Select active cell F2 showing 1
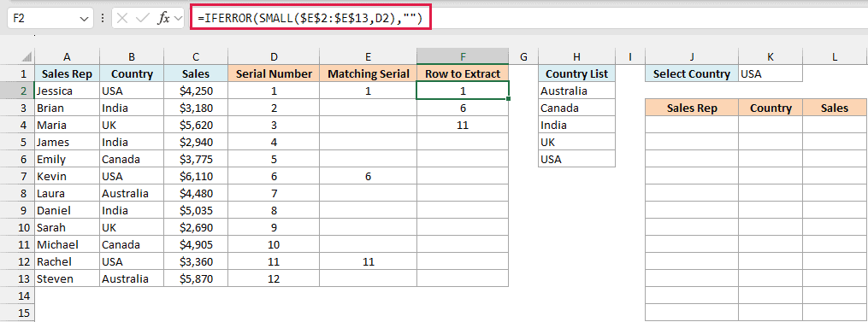 click(463, 91)
